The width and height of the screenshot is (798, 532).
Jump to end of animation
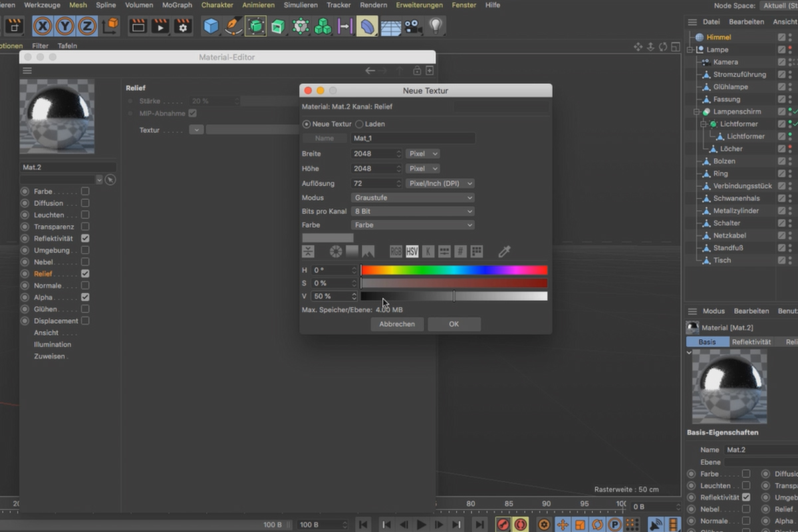click(479, 525)
